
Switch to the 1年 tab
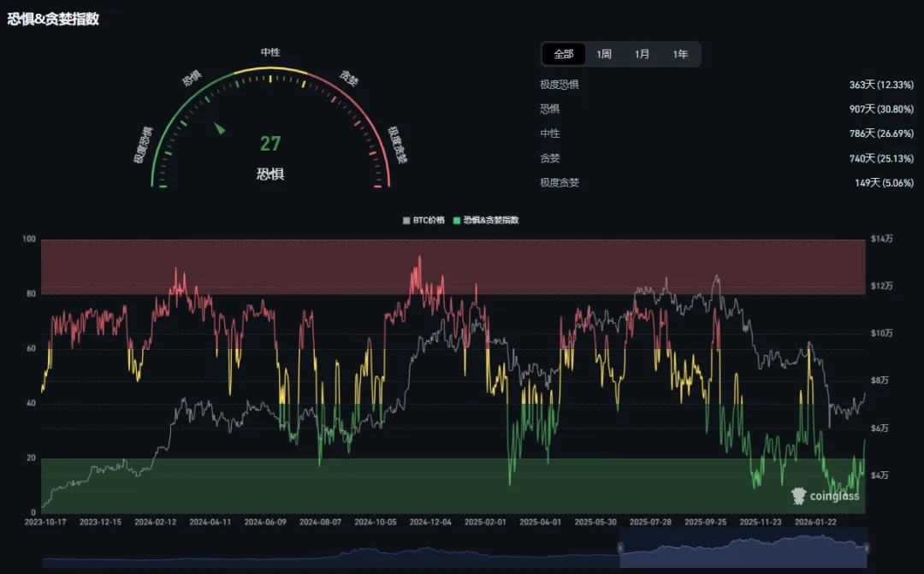tap(680, 54)
